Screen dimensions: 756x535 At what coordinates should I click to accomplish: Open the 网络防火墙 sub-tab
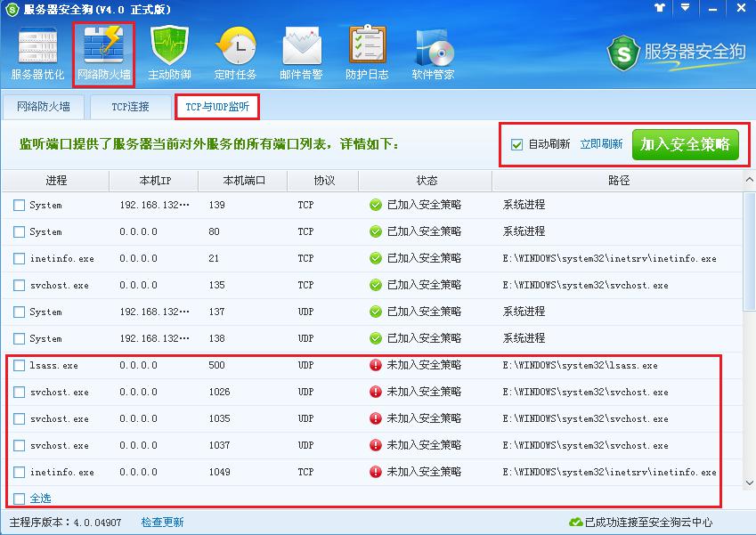click(43, 106)
